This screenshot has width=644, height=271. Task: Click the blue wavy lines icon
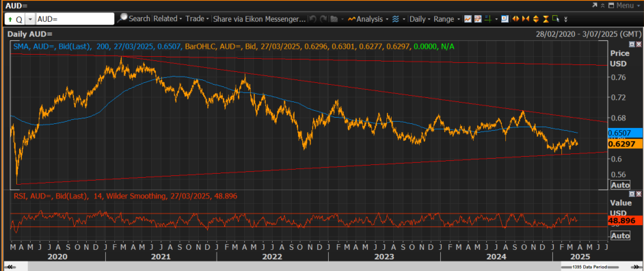396,19
